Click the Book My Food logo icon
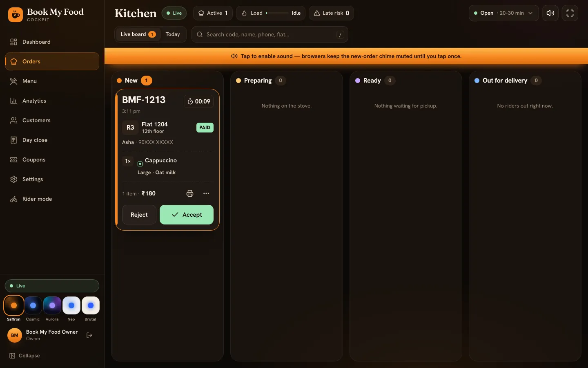 tap(16, 15)
